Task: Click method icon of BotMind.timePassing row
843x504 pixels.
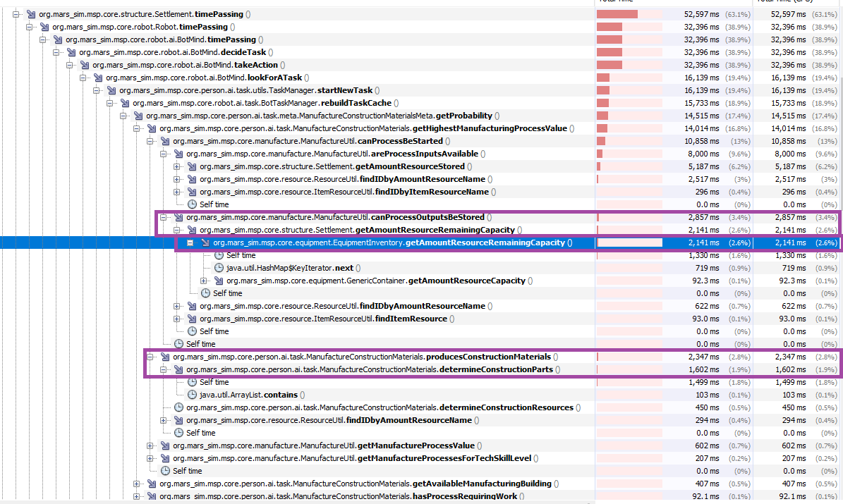Action: coord(58,39)
